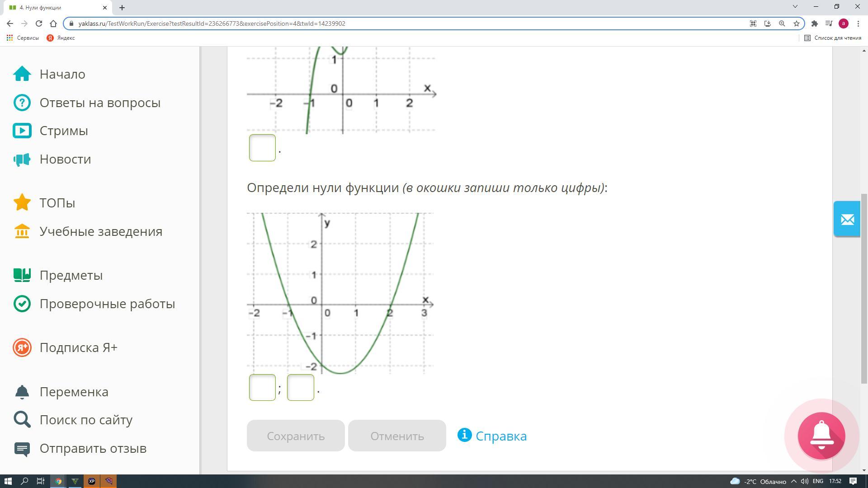
Task: Bookmark page with star icon
Action: (x=797, y=23)
